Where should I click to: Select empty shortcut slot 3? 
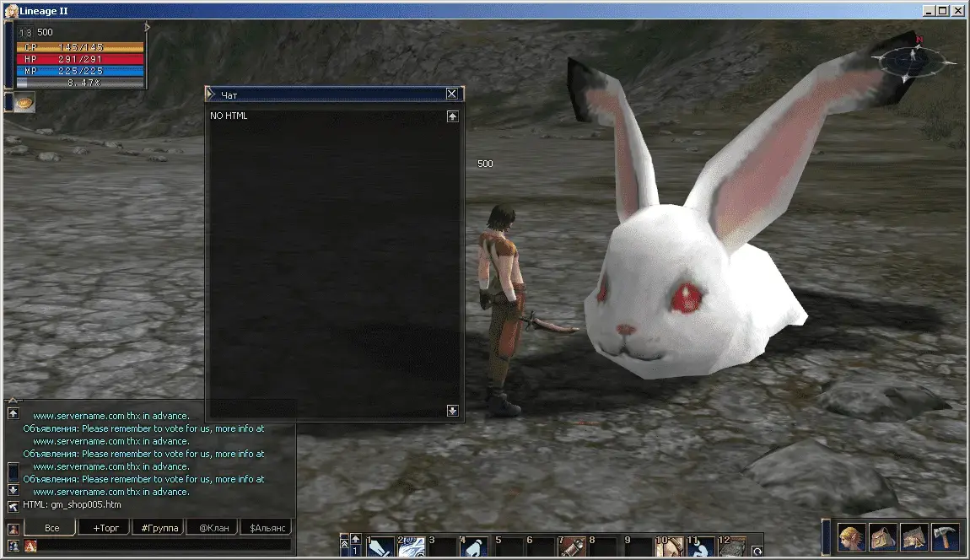443,547
